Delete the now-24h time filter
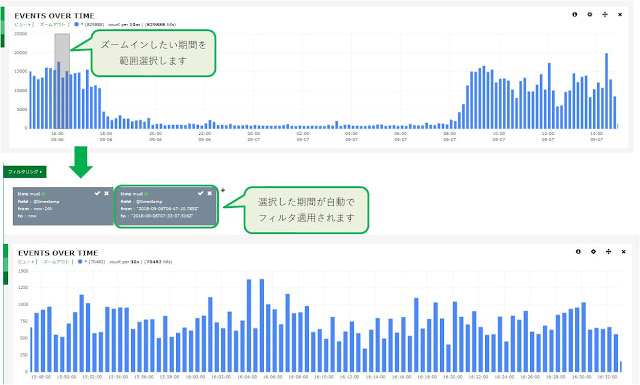The width and height of the screenshot is (640, 385). [x=107, y=194]
